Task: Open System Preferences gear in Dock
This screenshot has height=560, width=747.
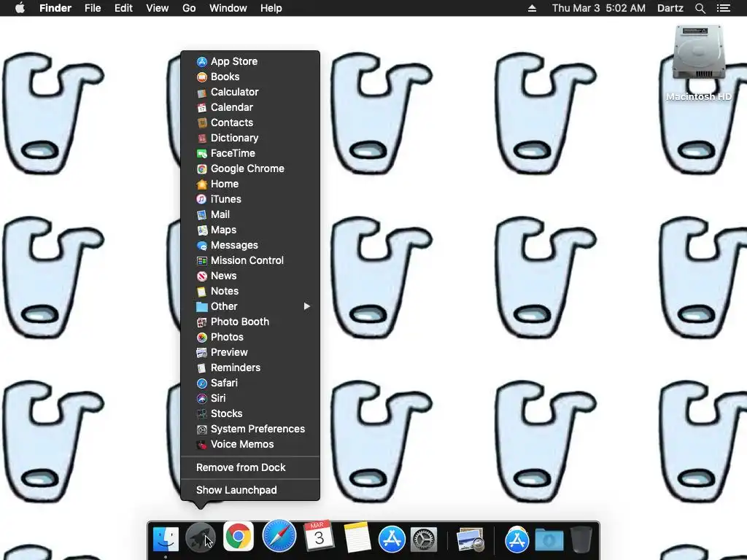Action: pyautogui.click(x=424, y=540)
